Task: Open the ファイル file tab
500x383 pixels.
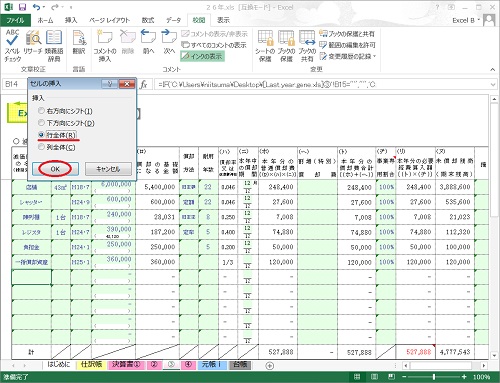Action: pyautogui.click(x=15, y=20)
